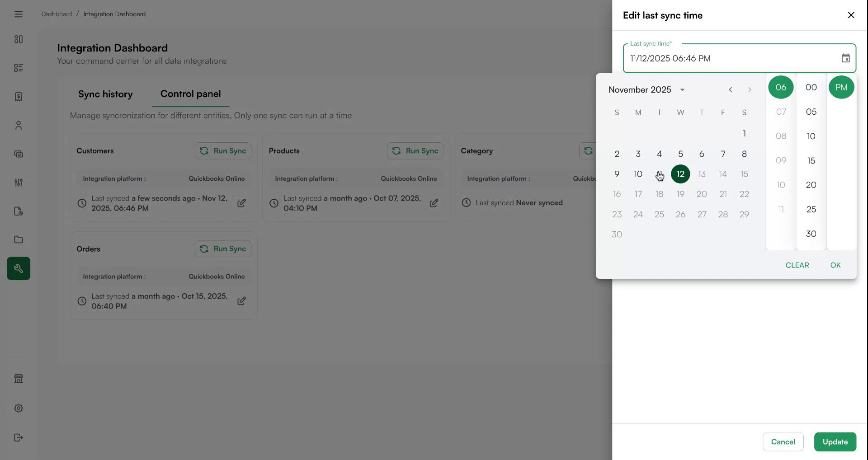868x460 pixels.
Task: Select hour 07 in the time picker
Action: (x=781, y=112)
